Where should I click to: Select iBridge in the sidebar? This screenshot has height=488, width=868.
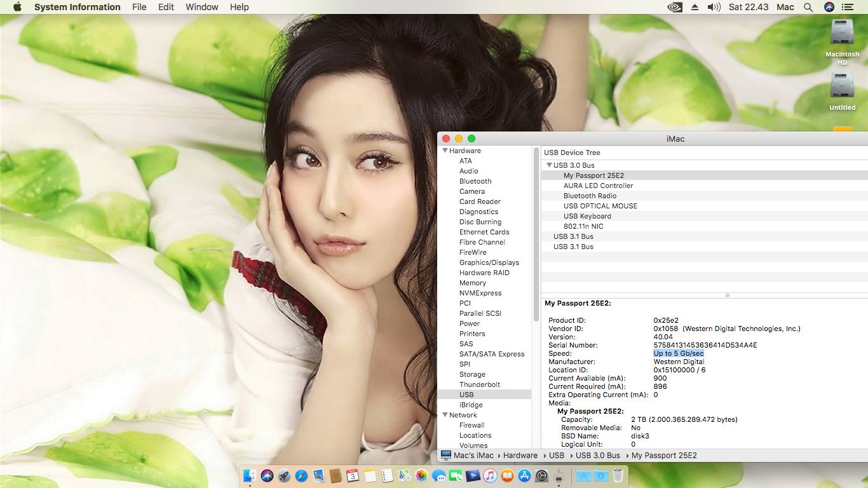471,405
